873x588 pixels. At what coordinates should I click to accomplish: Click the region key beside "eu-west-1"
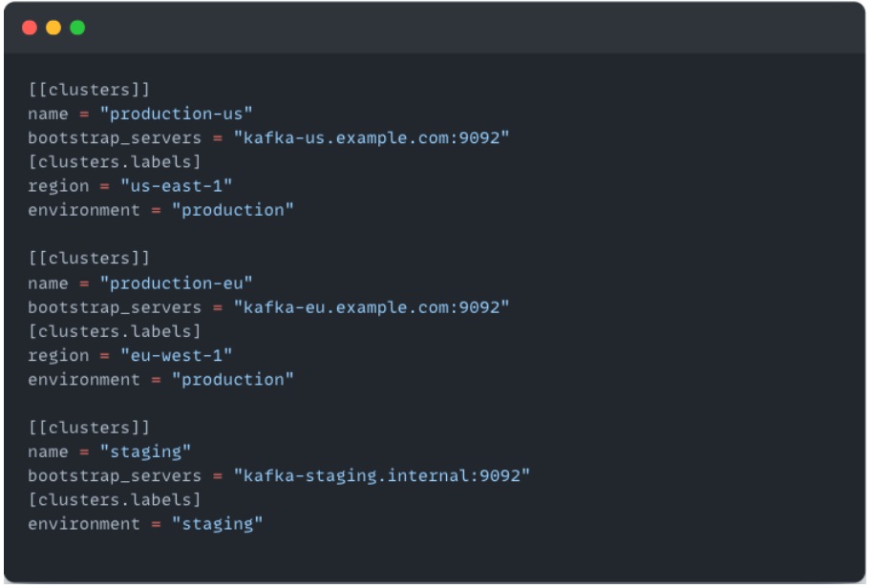click(58, 355)
